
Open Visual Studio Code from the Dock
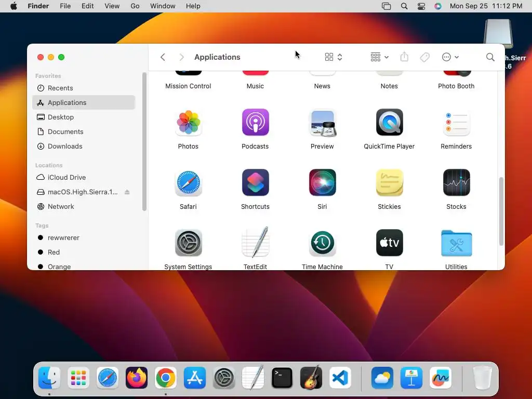340,378
